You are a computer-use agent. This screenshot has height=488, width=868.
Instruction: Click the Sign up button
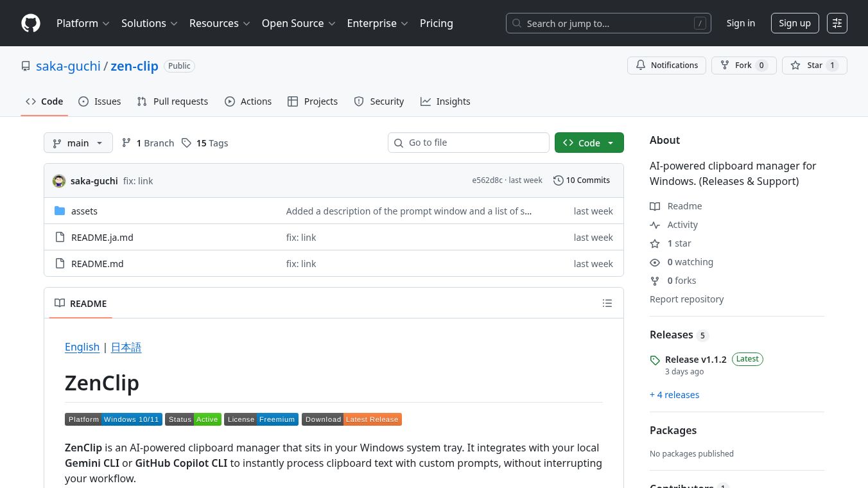click(x=794, y=23)
